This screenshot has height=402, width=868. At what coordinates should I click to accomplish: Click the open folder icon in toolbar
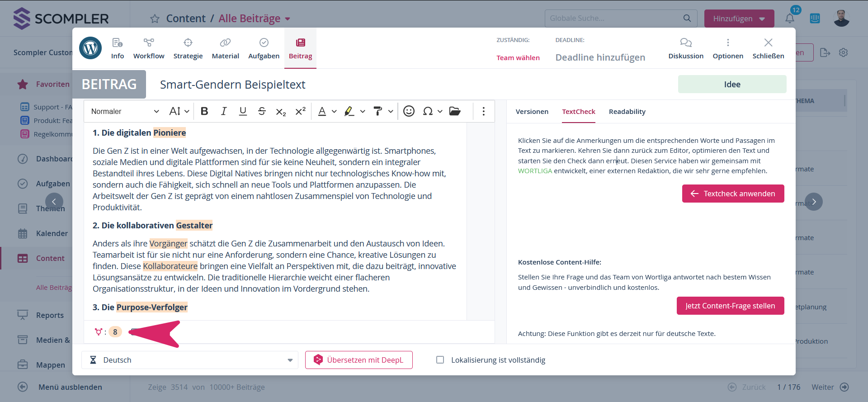455,111
